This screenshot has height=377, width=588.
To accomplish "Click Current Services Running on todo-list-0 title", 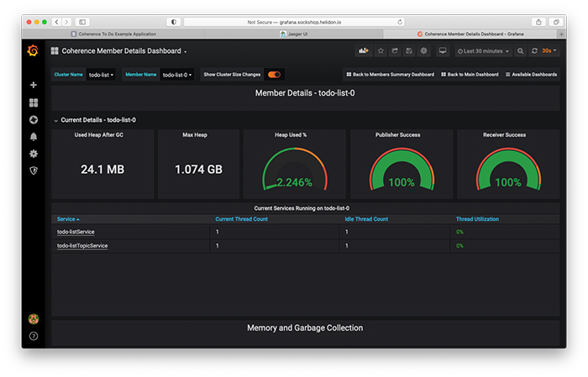I will [302, 208].
